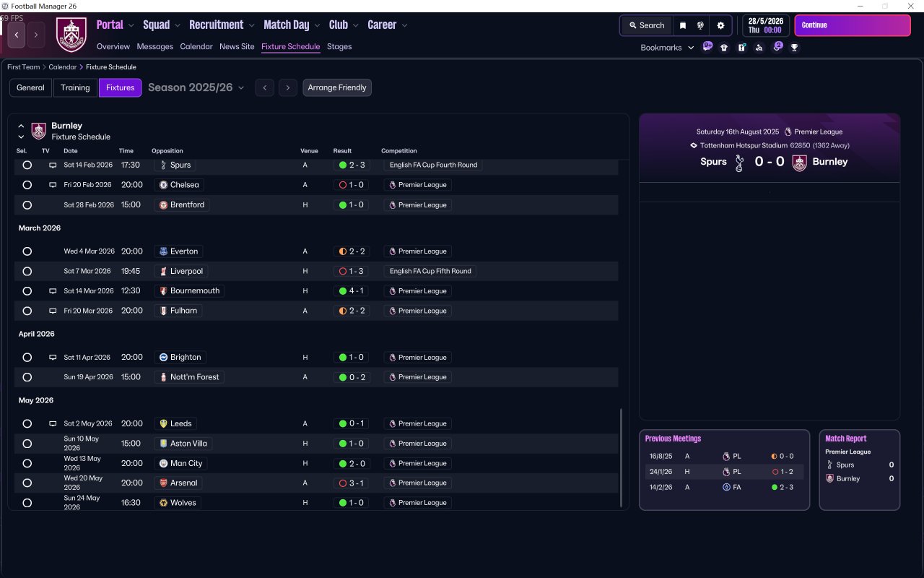Open the Career dropdown menu
This screenshot has height=578, width=924.
pyautogui.click(x=388, y=25)
